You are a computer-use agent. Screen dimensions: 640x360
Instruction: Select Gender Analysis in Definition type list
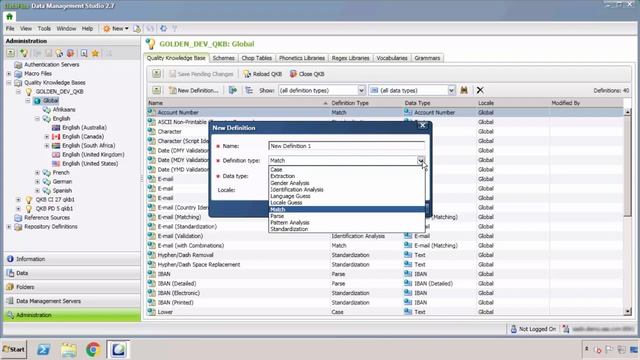(346, 183)
